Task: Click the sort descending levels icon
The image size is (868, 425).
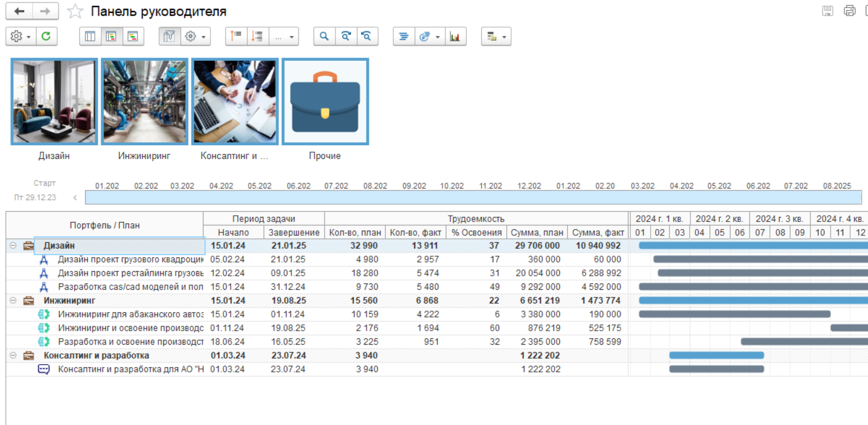Action: click(257, 36)
